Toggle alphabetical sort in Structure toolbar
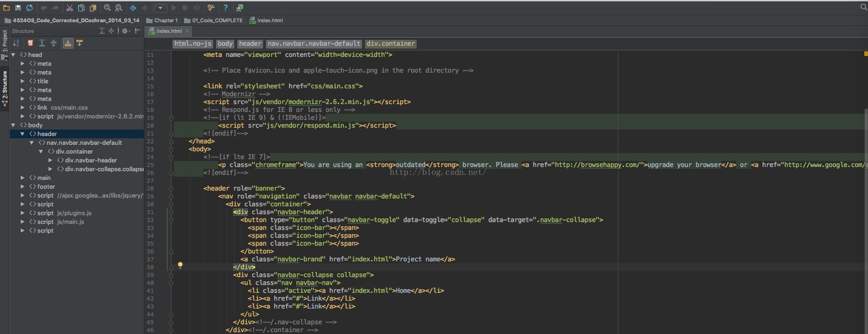Screen dimensions: 868x334 pos(16,43)
